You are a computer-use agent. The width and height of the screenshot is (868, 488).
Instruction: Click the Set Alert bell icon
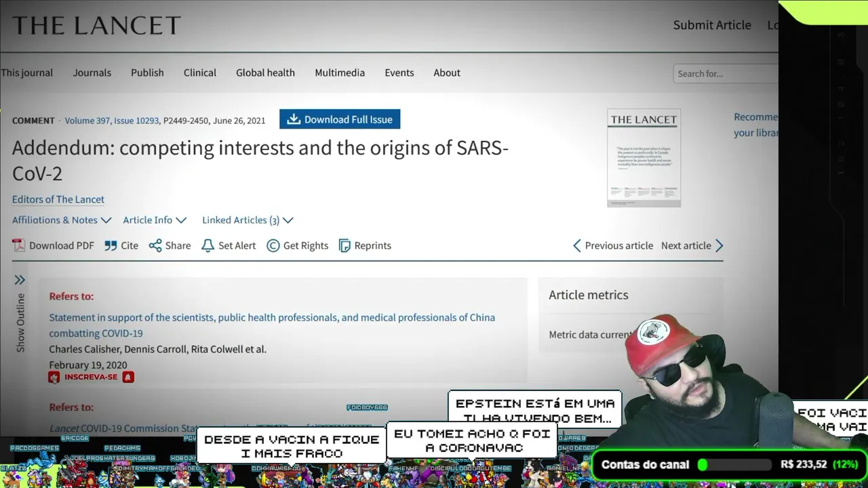tap(208, 245)
